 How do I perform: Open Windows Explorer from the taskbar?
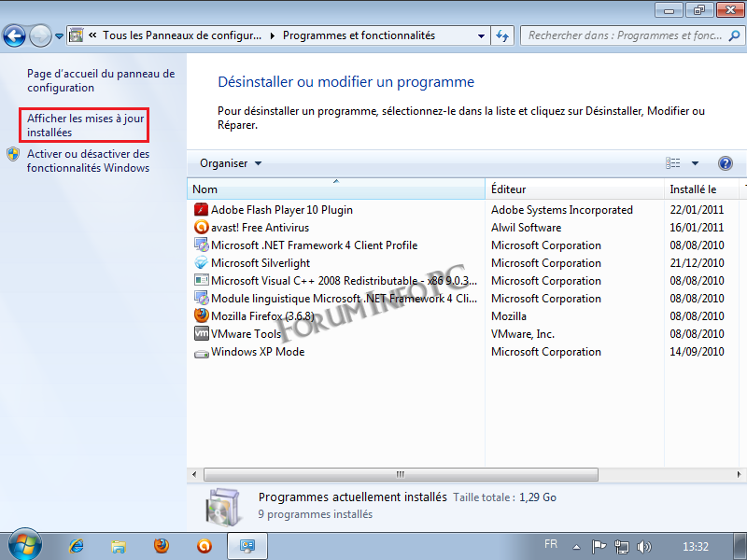pyautogui.click(x=119, y=546)
